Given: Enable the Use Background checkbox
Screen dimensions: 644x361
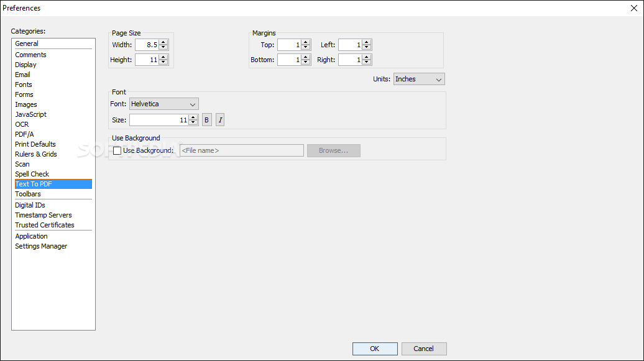Looking at the screenshot, I should [117, 151].
